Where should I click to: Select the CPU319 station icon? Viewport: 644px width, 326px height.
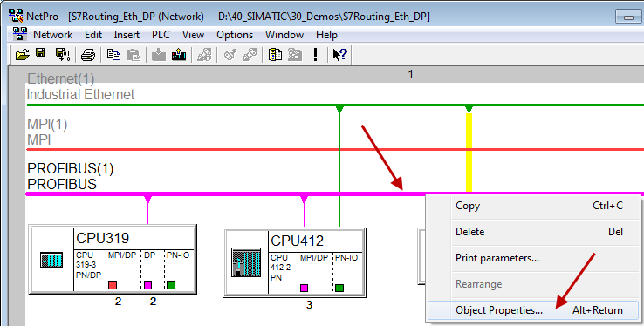coord(51,261)
